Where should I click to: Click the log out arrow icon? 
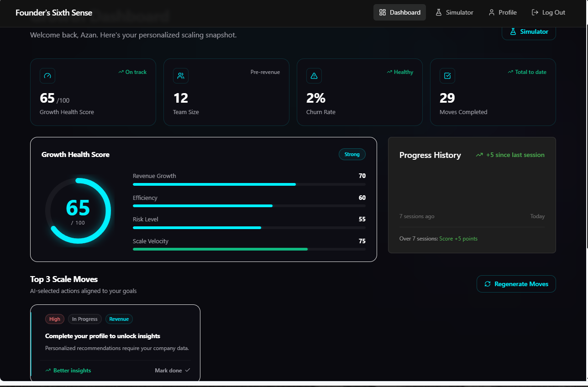[x=535, y=12]
